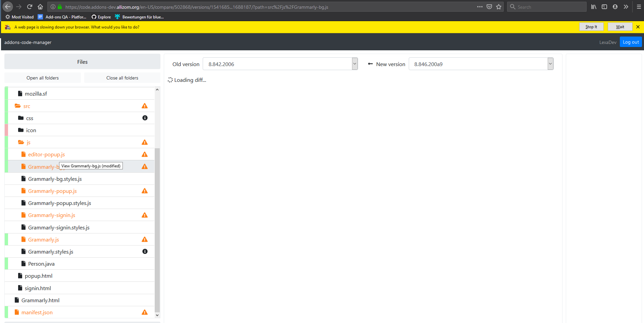The width and height of the screenshot is (644, 323).
Task: Click warning icon on src folder row
Action: tap(145, 106)
